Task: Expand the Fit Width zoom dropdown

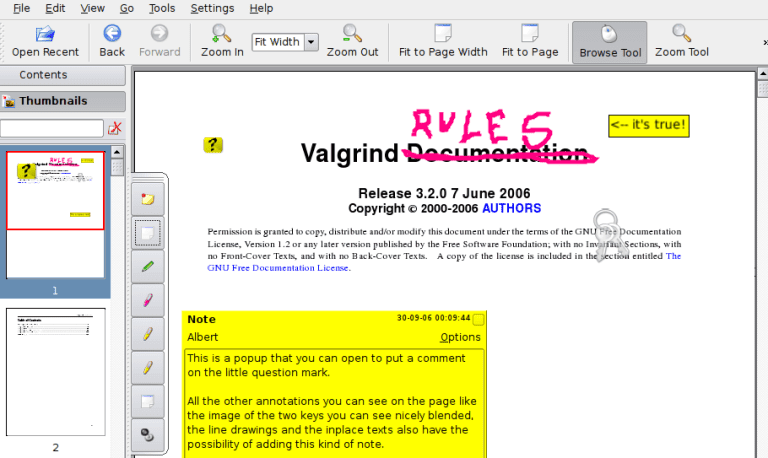Action: point(310,42)
